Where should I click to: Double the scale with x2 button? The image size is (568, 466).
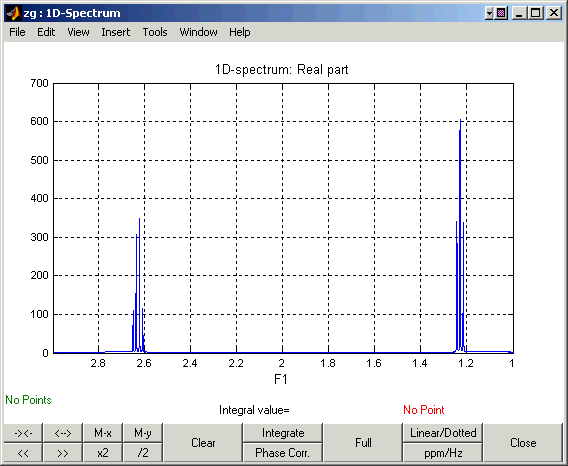click(103, 453)
